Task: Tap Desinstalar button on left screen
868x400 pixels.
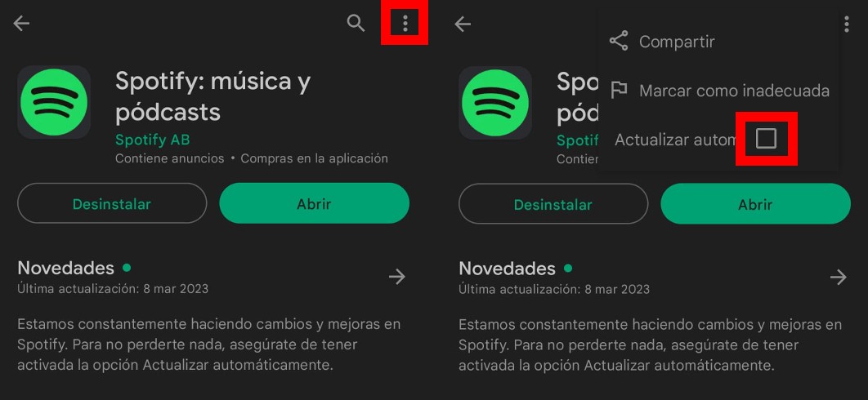Action: [112, 203]
